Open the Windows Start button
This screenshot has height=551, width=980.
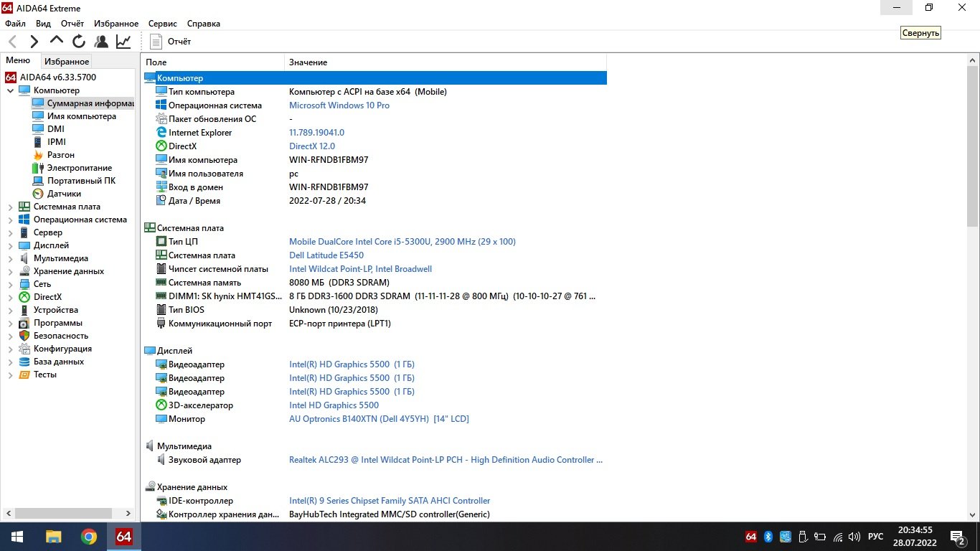[17, 537]
